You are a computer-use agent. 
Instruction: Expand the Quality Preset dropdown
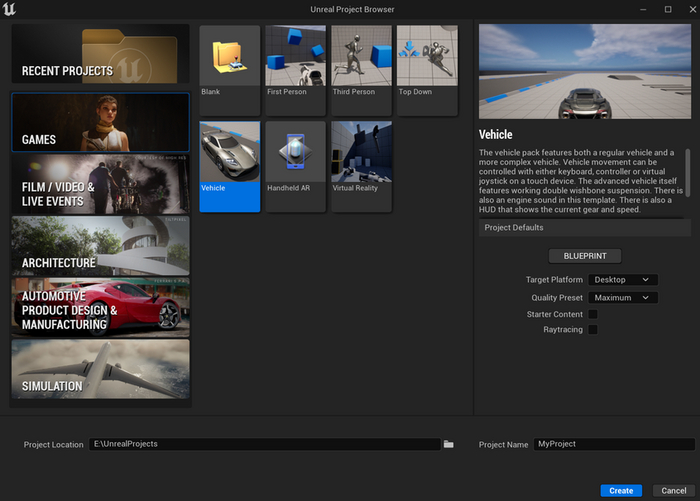click(x=623, y=298)
